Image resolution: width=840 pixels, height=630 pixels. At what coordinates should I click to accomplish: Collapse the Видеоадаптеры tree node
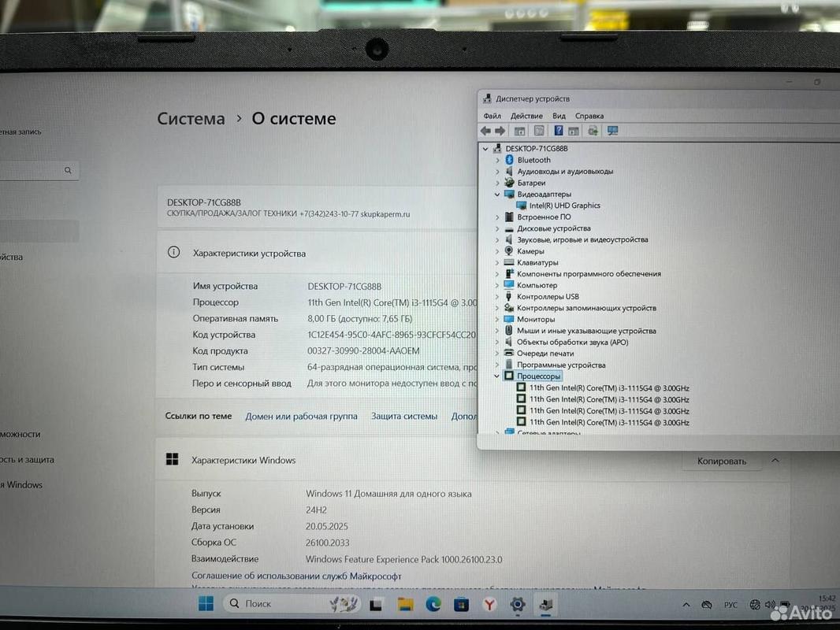(x=497, y=194)
